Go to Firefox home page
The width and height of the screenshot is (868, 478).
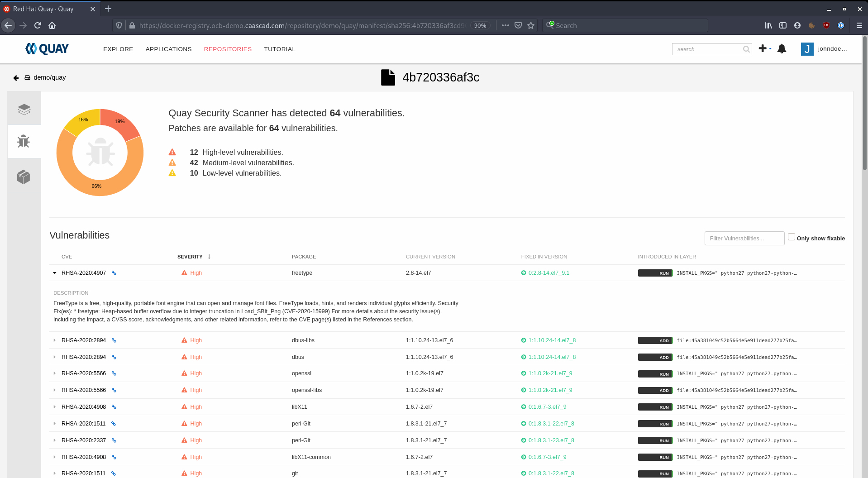[52, 25]
